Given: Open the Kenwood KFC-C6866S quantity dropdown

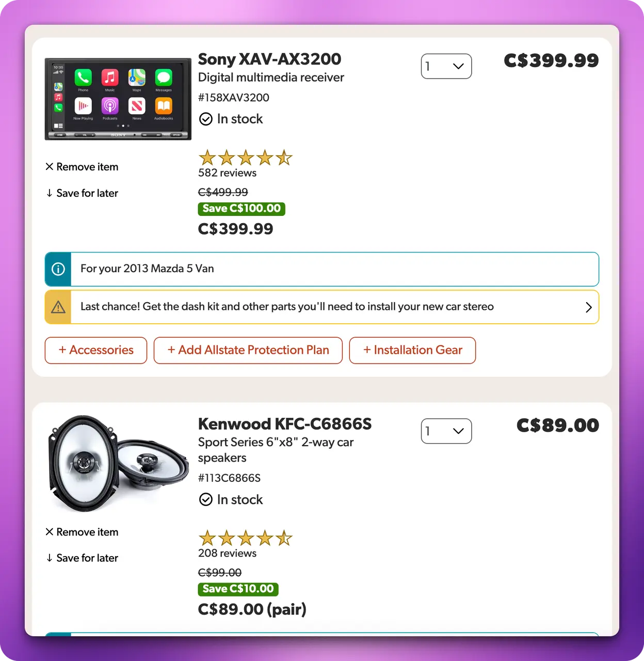Looking at the screenshot, I should tap(446, 431).
